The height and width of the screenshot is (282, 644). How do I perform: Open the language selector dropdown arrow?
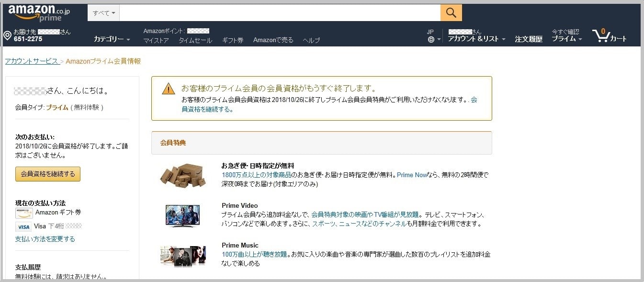[439, 40]
